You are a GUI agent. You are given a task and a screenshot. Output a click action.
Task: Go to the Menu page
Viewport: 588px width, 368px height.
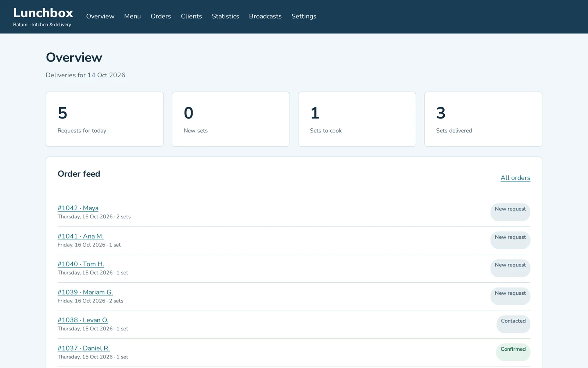click(x=132, y=16)
